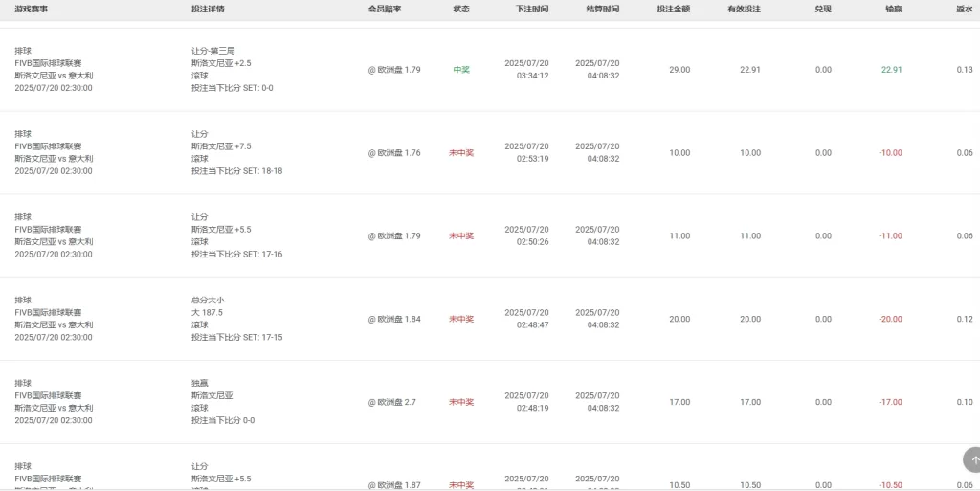Click the red -20.00 loss amount

click(890, 319)
